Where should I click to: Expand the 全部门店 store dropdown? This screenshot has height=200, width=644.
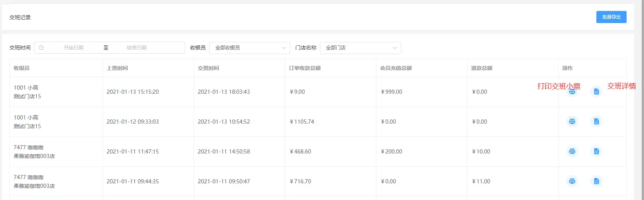click(360, 48)
